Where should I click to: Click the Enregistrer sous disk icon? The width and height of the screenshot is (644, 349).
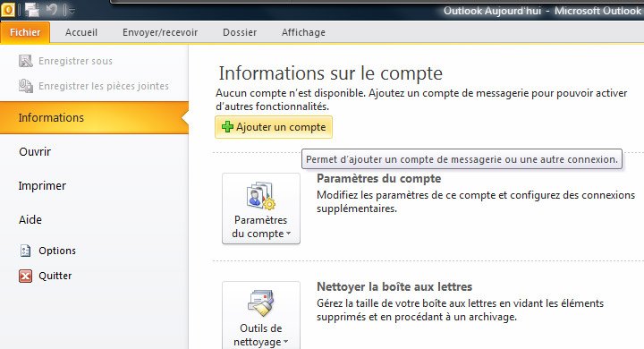click(25, 61)
